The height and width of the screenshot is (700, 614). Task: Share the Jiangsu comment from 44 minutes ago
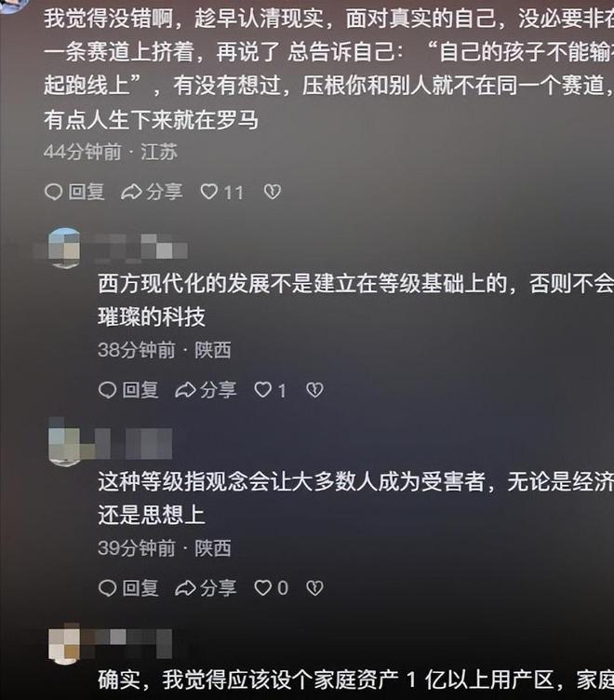tap(152, 192)
